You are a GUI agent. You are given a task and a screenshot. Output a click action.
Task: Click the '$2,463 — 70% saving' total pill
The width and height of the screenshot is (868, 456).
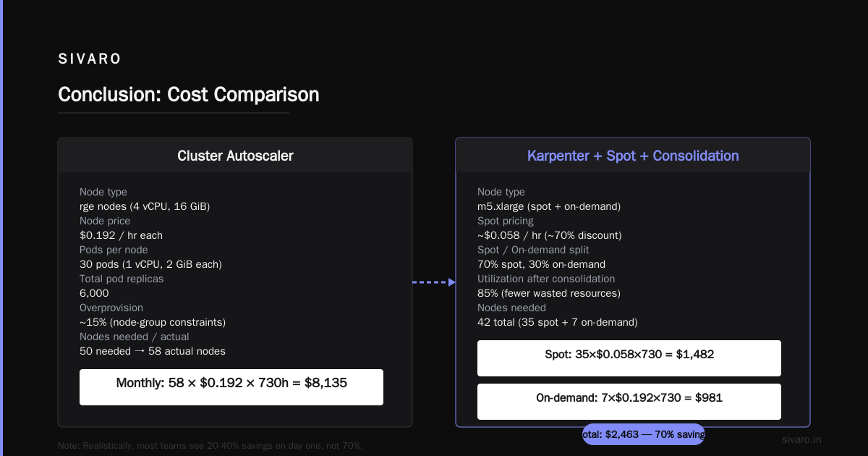643,434
